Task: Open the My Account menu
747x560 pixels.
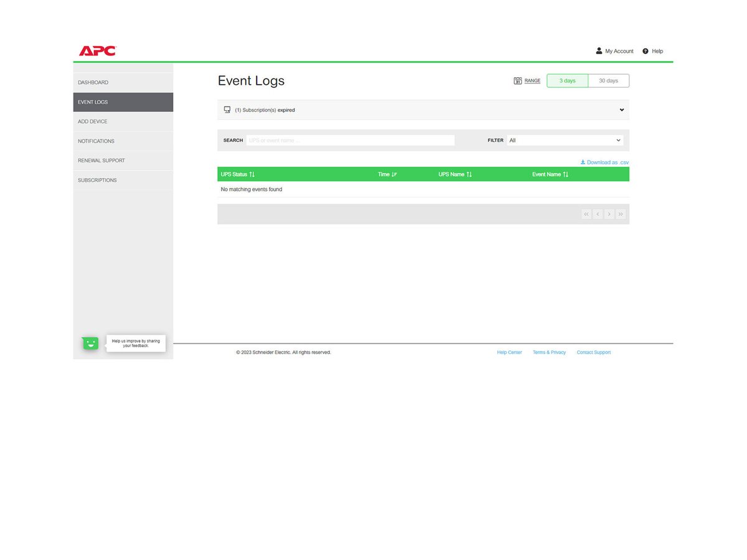Action: pyautogui.click(x=614, y=51)
